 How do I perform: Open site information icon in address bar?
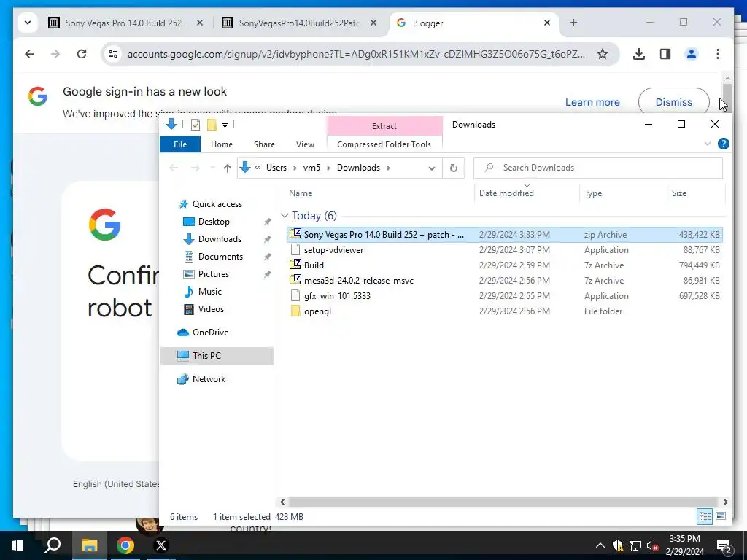click(113, 54)
